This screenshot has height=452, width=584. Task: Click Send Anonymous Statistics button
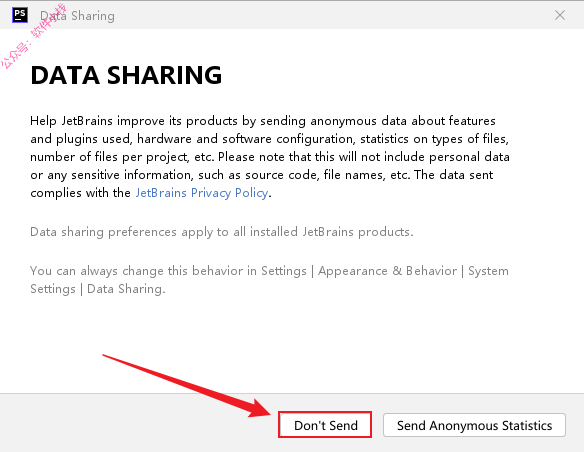click(x=474, y=425)
